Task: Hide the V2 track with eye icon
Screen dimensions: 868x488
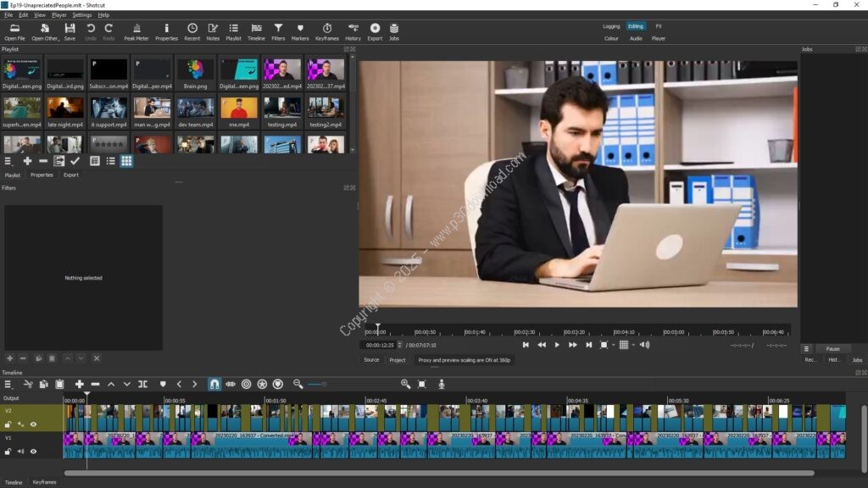Action: point(34,424)
